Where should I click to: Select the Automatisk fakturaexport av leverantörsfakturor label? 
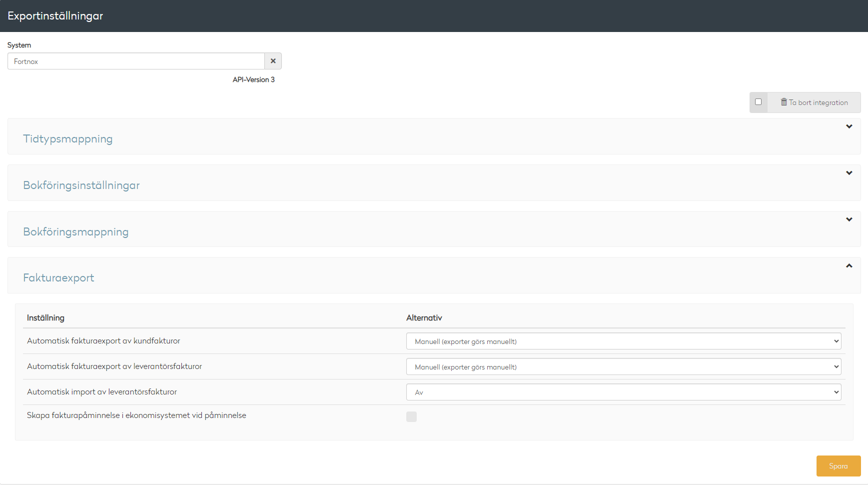pyautogui.click(x=114, y=366)
